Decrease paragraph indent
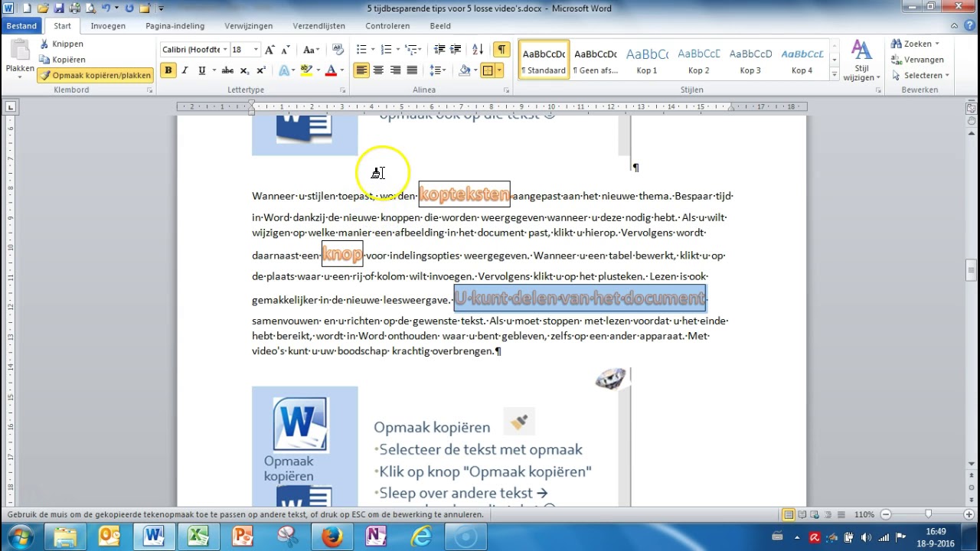980x551 pixels. [439, 50]
